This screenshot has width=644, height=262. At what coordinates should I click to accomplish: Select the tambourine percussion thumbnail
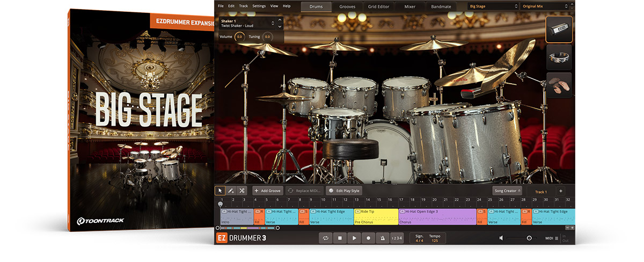click(x=559, y=57)
